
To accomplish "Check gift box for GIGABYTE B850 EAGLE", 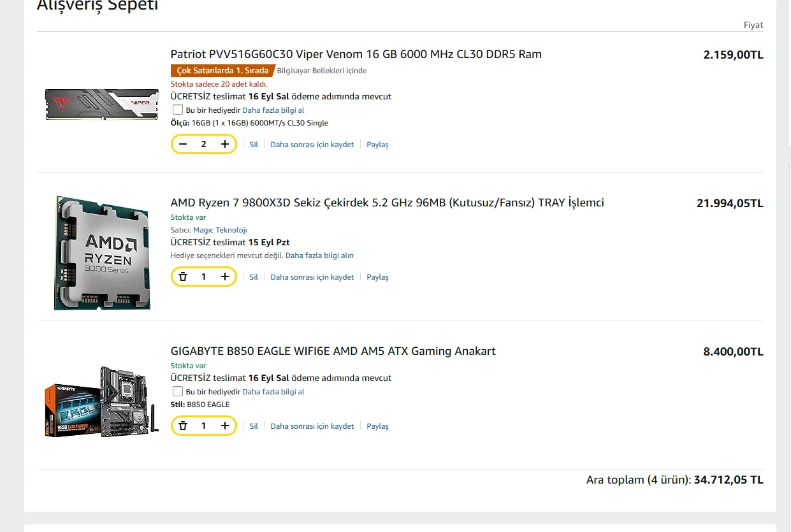I will (x=178, y=392).
